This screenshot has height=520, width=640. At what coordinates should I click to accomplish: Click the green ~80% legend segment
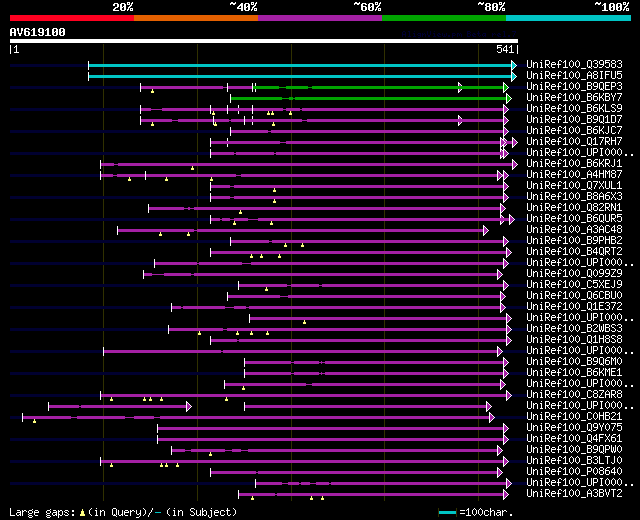[444, 18]
